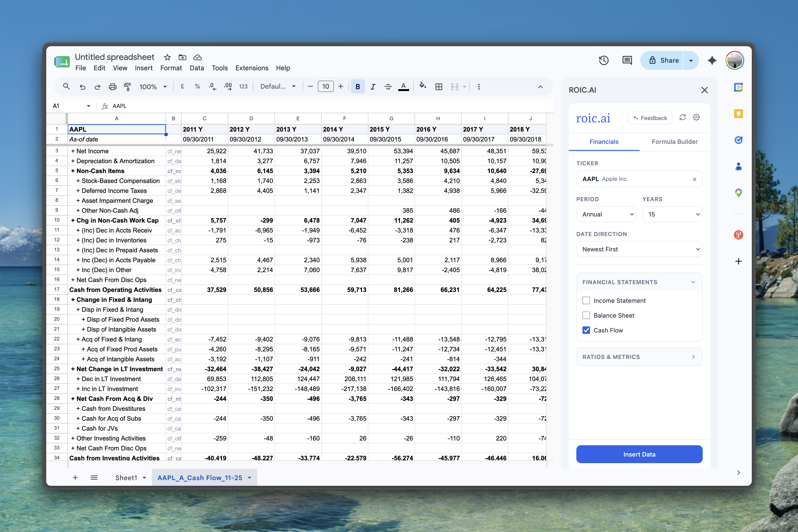Increase decimal places
This screenshot has width=798, height=532.
pos(228,87)
